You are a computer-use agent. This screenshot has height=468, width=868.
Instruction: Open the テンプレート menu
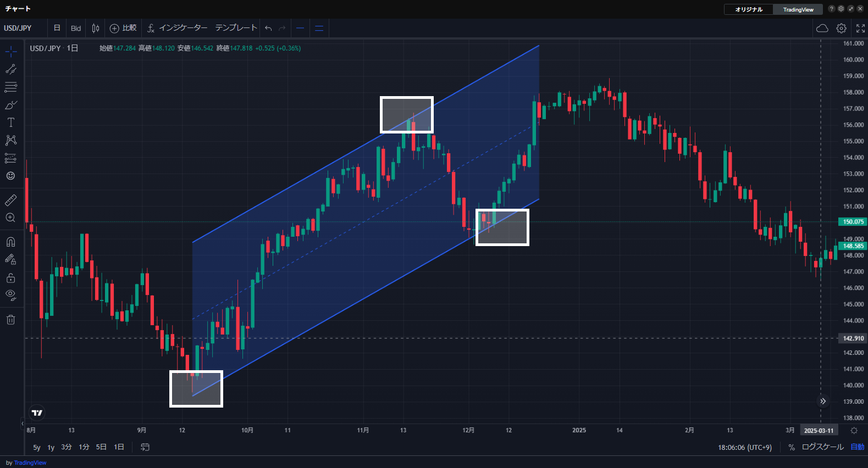pyautogui.click(x=236, y=28)
